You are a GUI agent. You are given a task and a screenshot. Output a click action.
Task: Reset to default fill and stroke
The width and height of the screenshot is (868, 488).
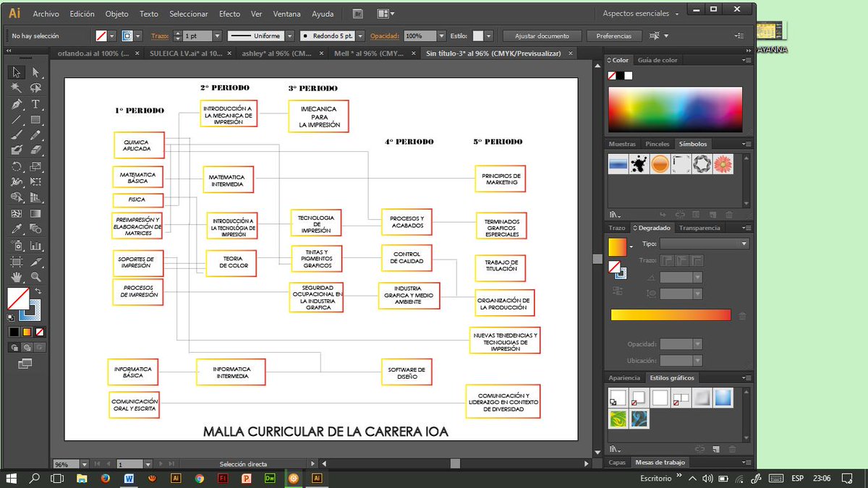11,317
